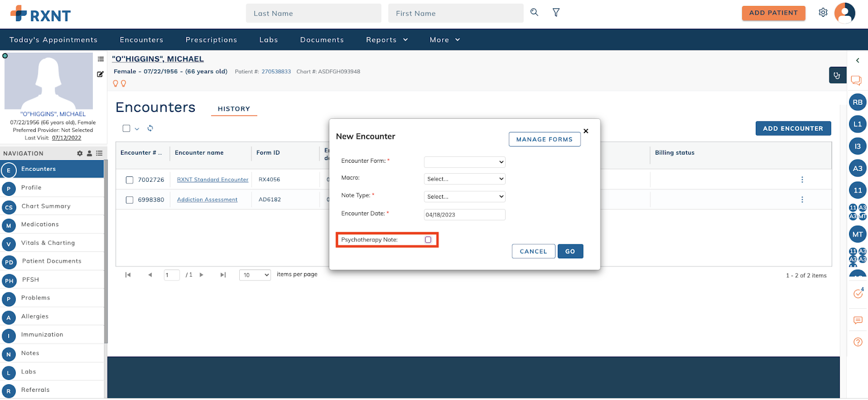Open the Encounter Form dropdown

point(464,162)
